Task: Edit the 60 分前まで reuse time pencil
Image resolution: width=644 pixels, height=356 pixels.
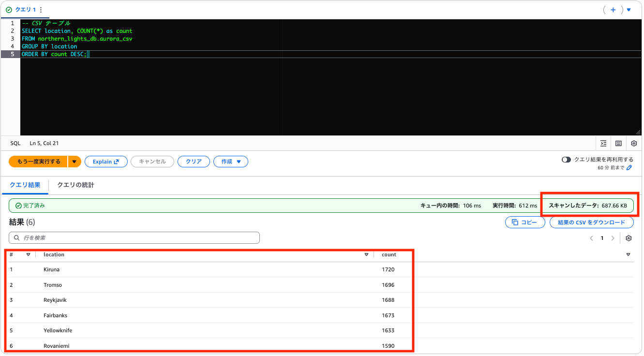Action: (629, 168)
